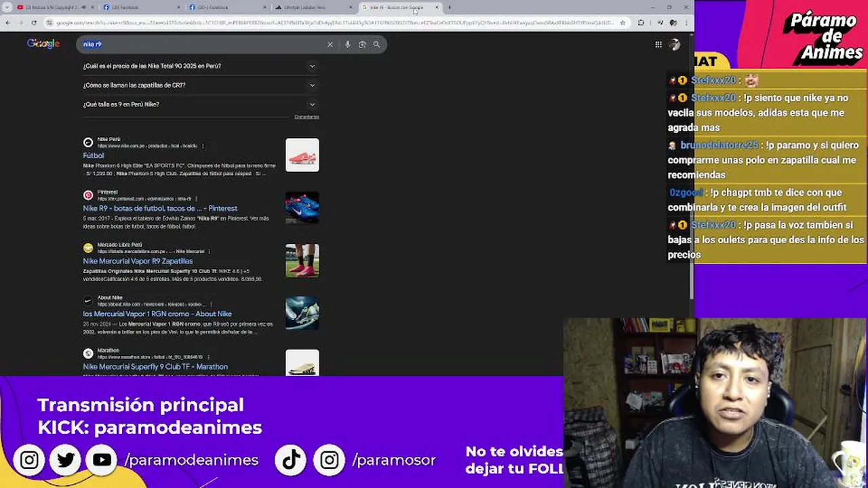Open more options for Pinterest result
The image size is (868, 488).
point(198,199)
